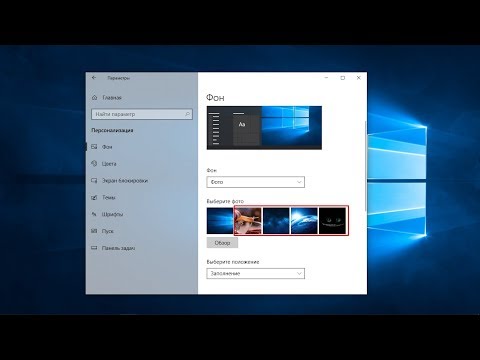Open the Главная home page
The height and width of the screenshot is (360, 480).
pyautogui.click(x=112, y=98)
